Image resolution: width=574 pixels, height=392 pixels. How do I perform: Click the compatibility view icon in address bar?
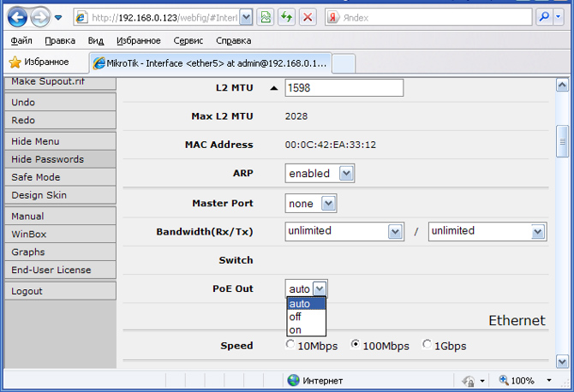click(266, 17)
